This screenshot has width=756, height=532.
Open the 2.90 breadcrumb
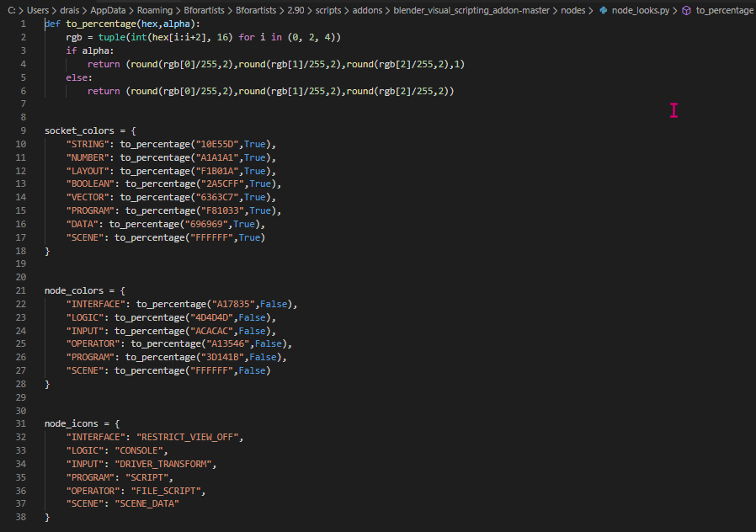[x=295, y=10]
